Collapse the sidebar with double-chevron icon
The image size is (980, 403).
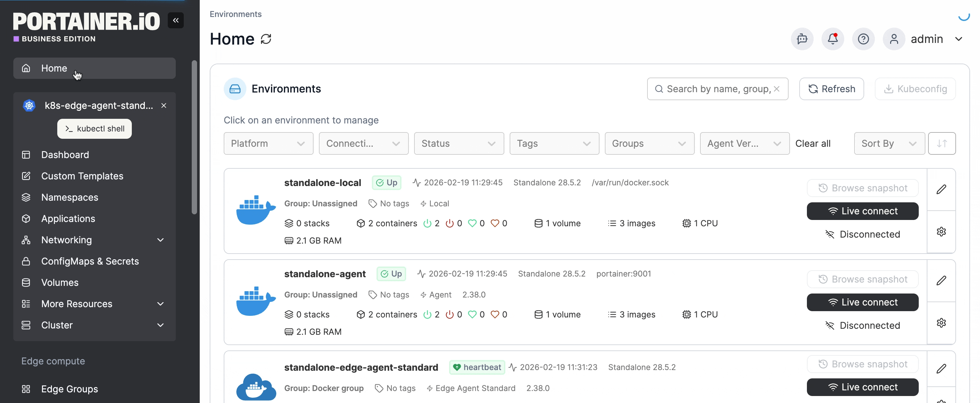(175, 20)
